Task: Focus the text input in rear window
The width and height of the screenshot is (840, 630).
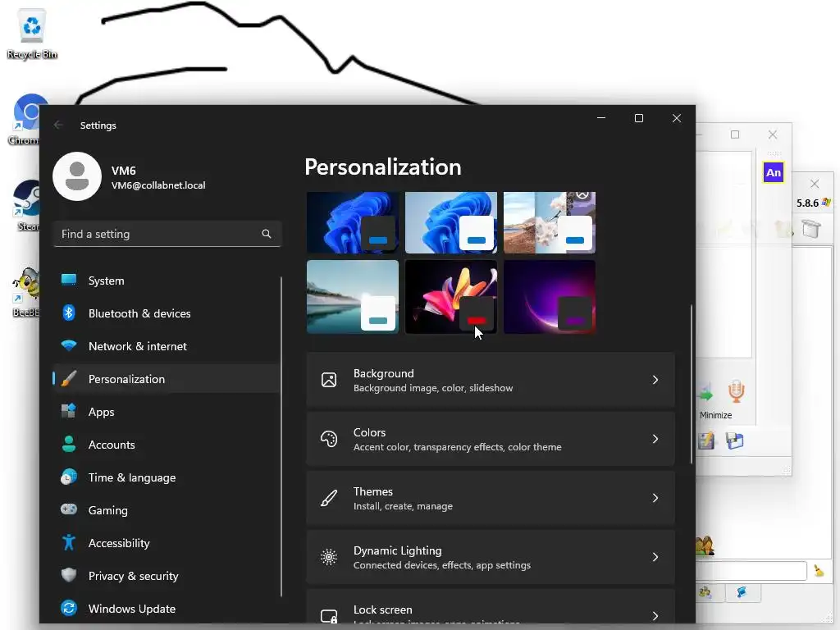Action: 751,571
